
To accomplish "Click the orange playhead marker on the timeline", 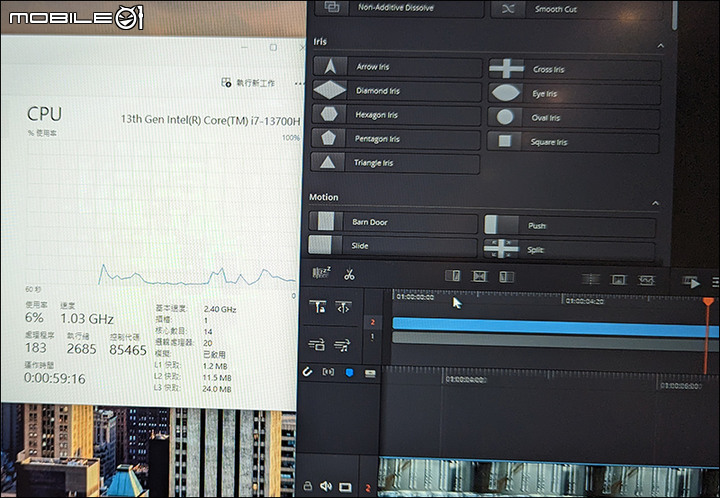I will [x=708, y=302].
